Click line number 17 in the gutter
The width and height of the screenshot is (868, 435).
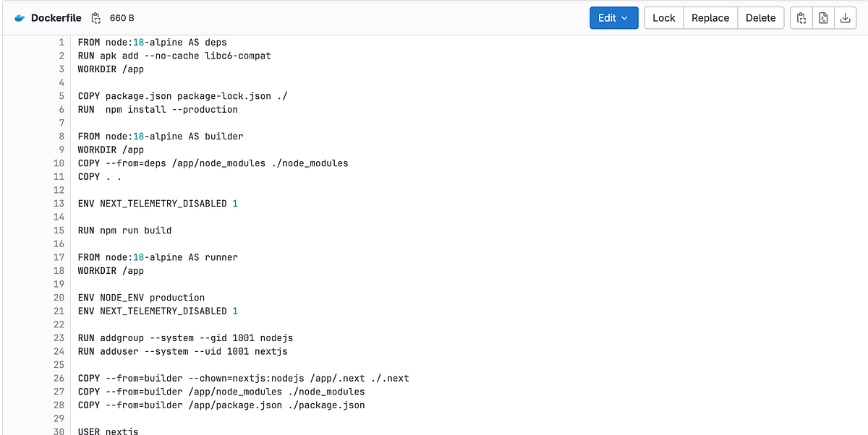pos(59,257)
